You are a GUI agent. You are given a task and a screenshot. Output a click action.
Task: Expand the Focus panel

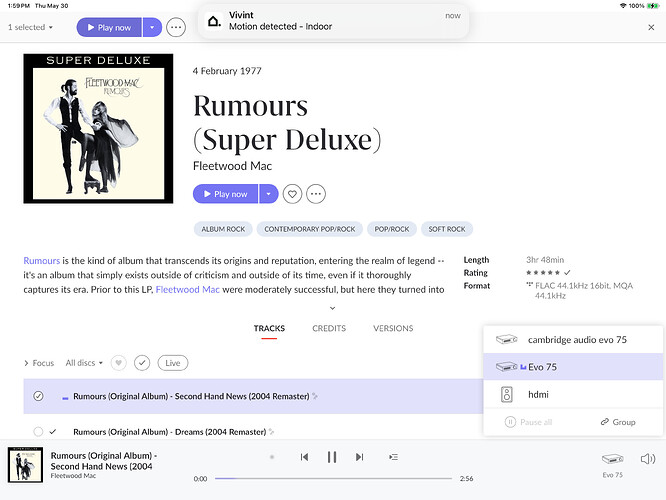39,363
